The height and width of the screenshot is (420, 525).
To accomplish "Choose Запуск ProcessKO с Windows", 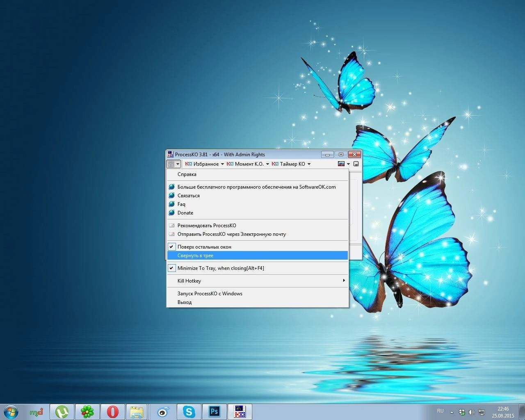I will click(257, 294).
